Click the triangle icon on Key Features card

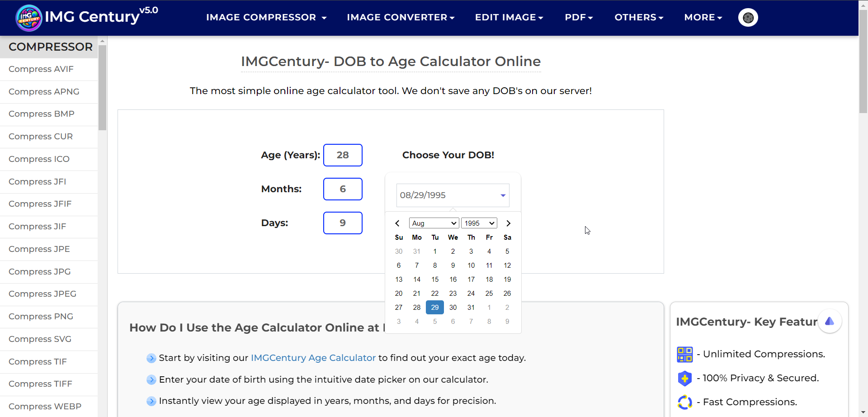pos(830,321)
